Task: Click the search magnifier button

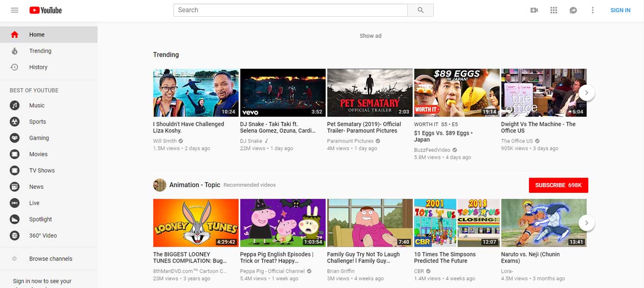Action: pos(420,10)
